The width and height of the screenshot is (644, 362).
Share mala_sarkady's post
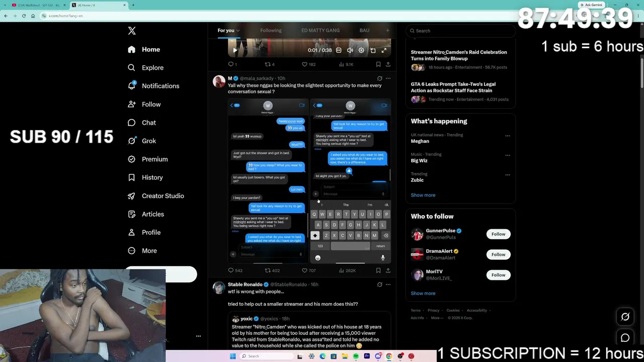[388, 270]
